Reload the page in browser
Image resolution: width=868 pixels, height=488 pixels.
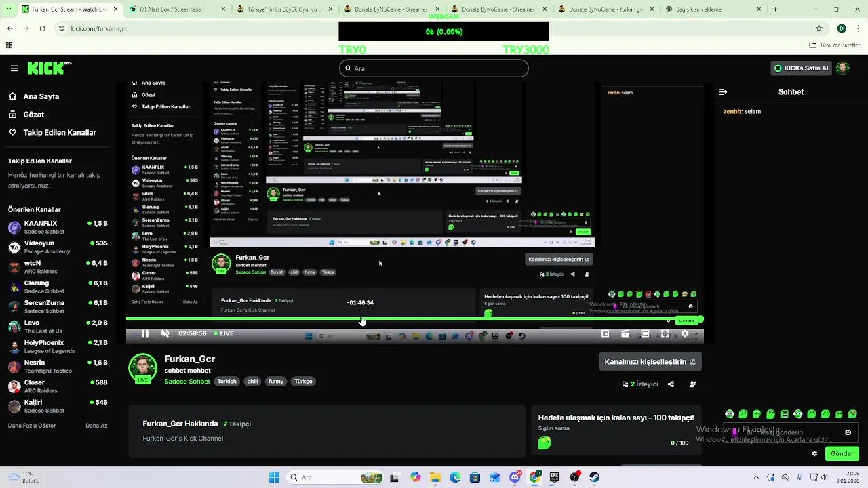(42, 28)
